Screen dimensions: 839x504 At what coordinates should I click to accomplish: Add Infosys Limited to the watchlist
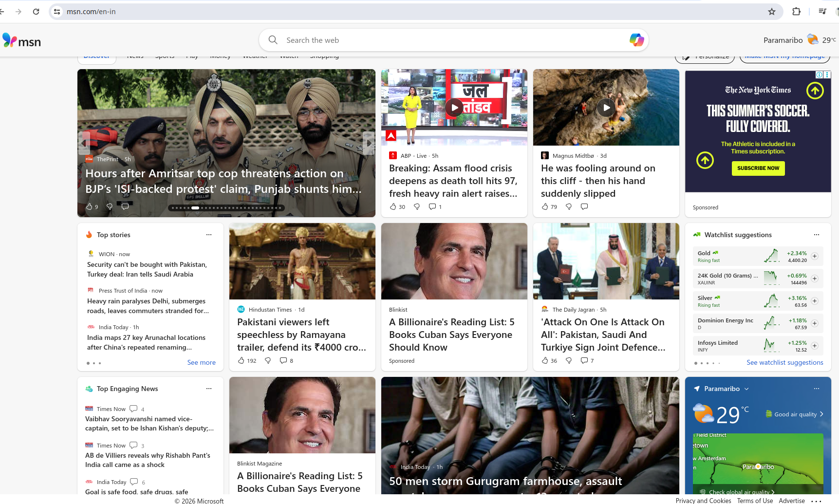815,346
